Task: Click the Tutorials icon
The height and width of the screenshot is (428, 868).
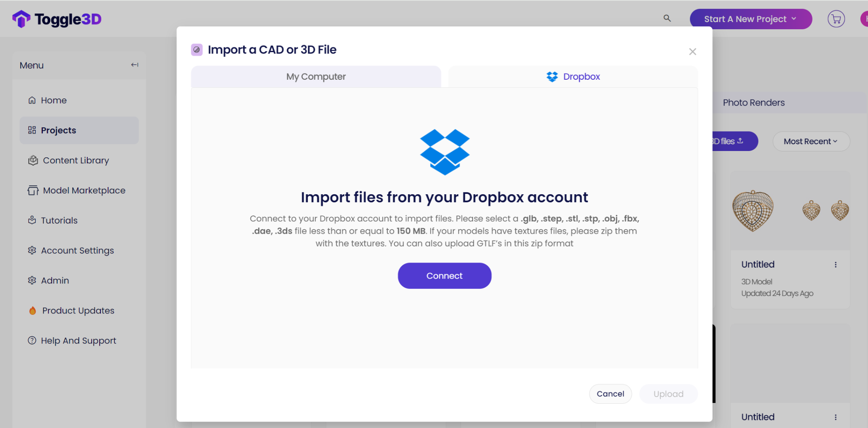Action: click(32, 220)
